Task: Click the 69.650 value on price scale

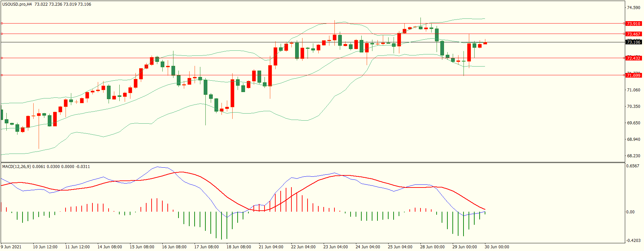Action: [x=634, y=123]
